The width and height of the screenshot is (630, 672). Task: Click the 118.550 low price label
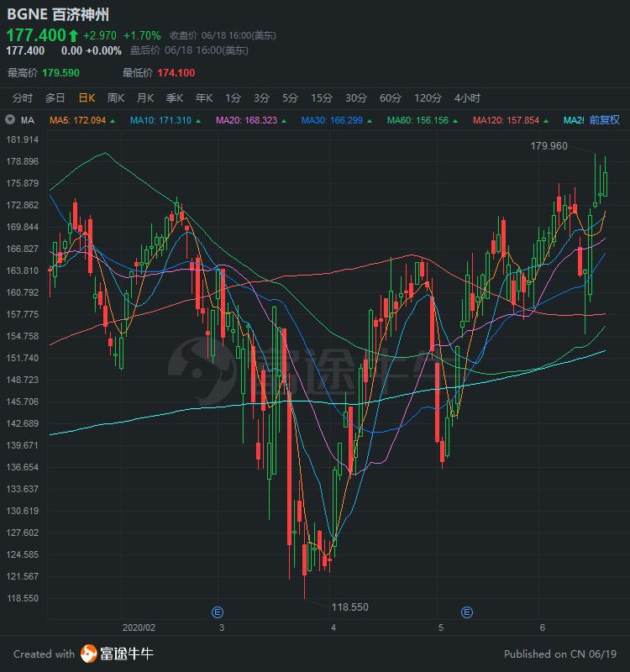coord(350,606)
